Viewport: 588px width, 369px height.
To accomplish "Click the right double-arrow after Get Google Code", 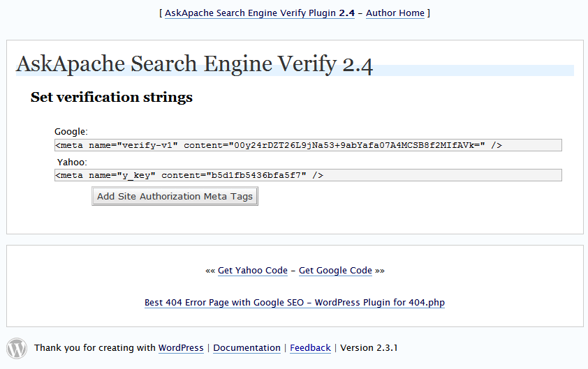I will click(x=380, y=271).
